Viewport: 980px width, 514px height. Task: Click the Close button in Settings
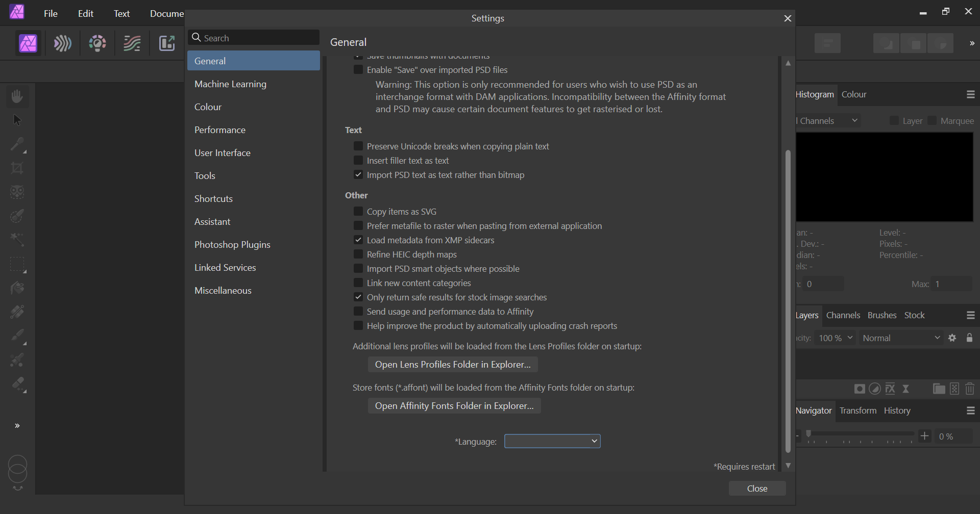coord(757,489)
